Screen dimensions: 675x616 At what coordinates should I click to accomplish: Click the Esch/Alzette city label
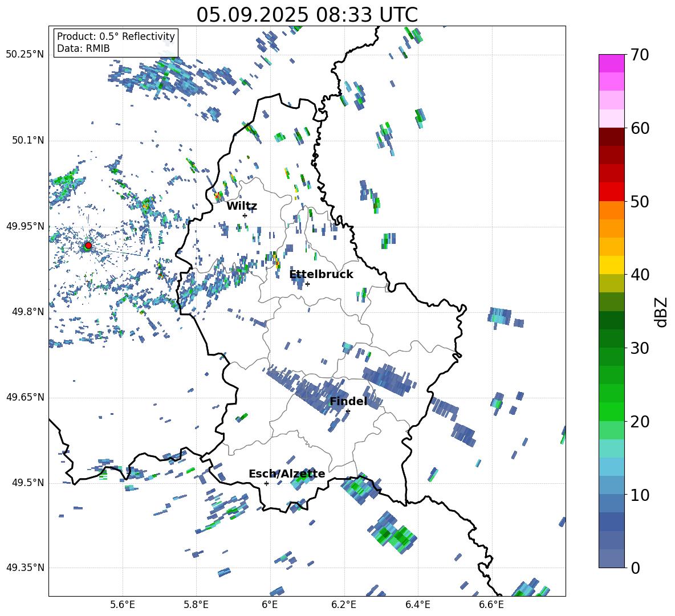(287, 474)
